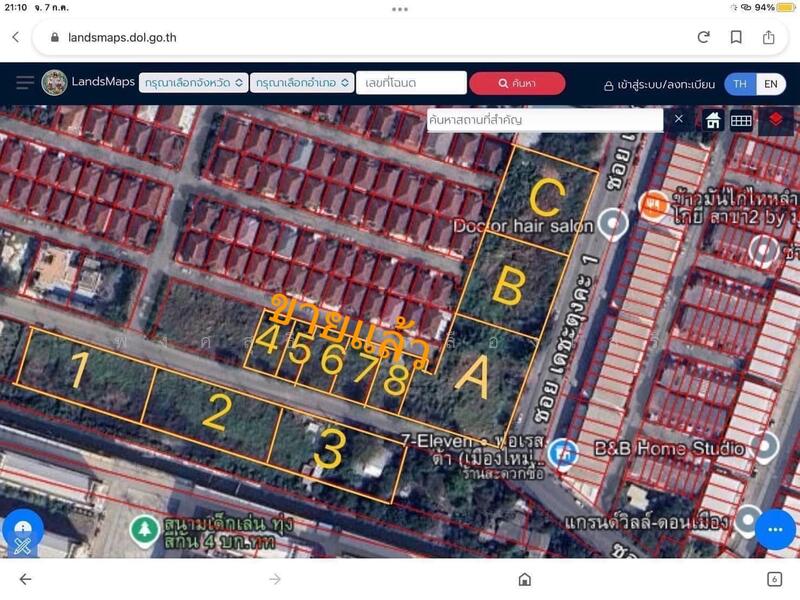Reload the page in the browser
Screen dimensions: 800x600
[x=704, y=37]
